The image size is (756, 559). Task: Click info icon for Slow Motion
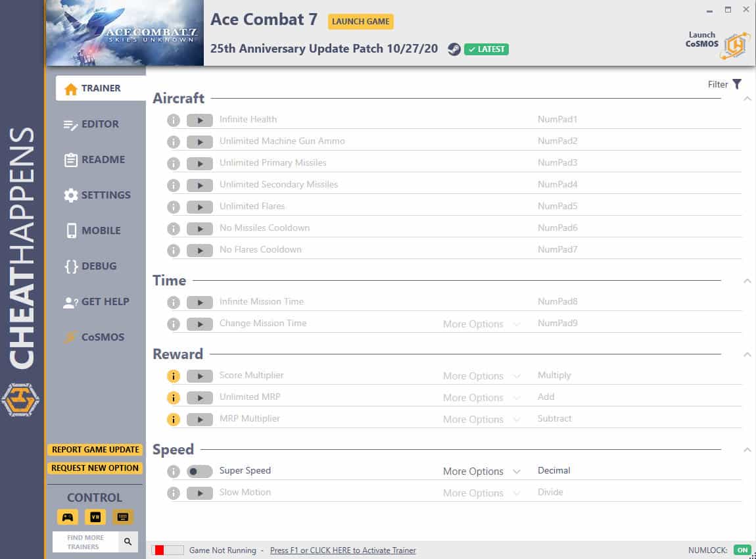(174, 493)
